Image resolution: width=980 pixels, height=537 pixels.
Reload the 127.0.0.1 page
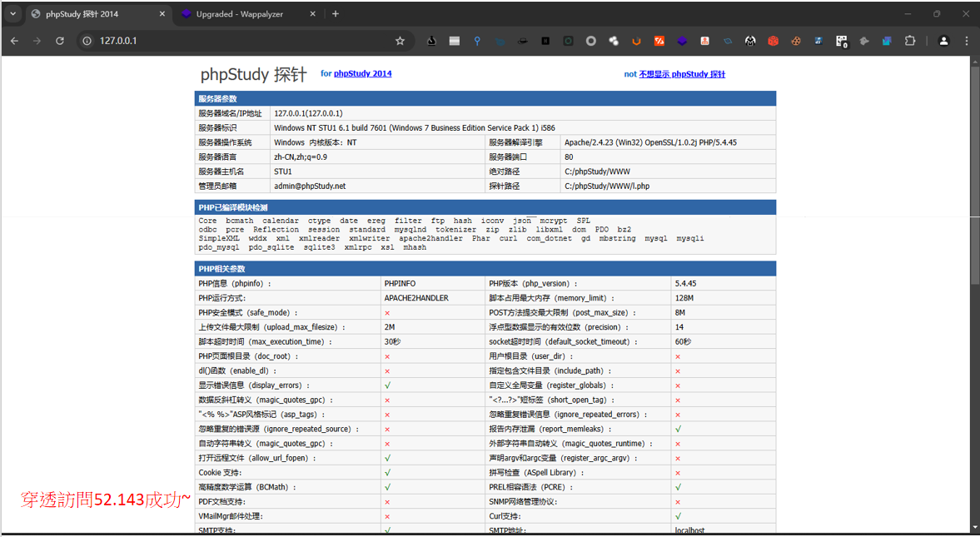[59, 41]
